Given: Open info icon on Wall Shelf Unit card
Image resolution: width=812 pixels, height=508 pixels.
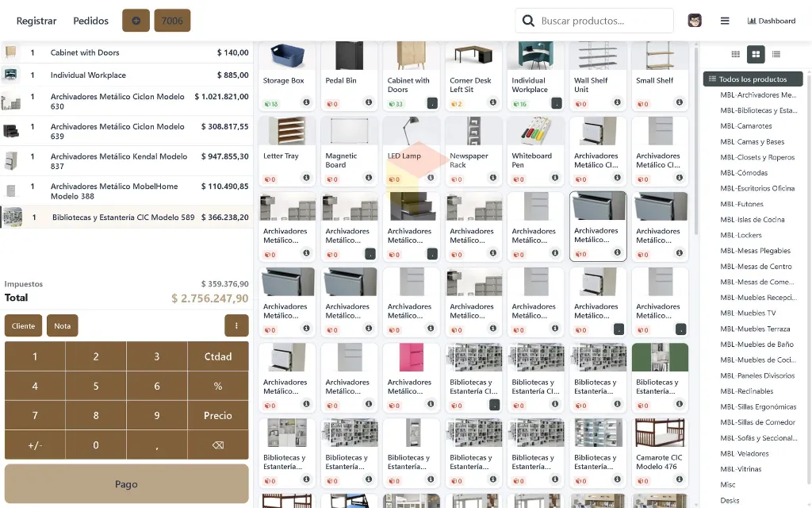Looking at the screenshot, I should point(617,102).
